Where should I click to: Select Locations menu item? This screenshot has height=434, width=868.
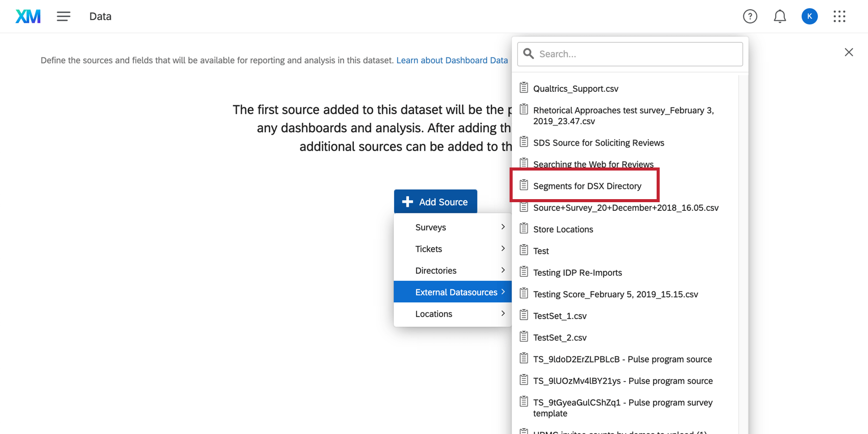click(433, 314)
